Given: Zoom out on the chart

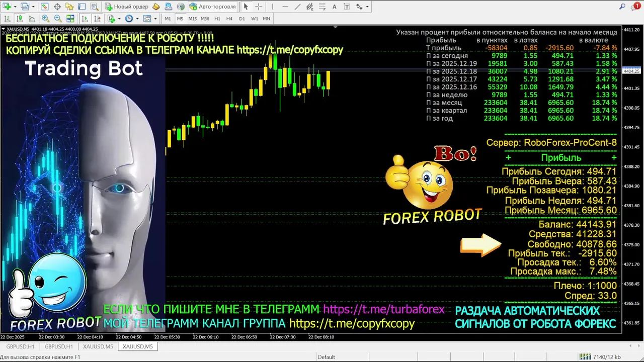Looking at the screenshot, I should point(58,19).
